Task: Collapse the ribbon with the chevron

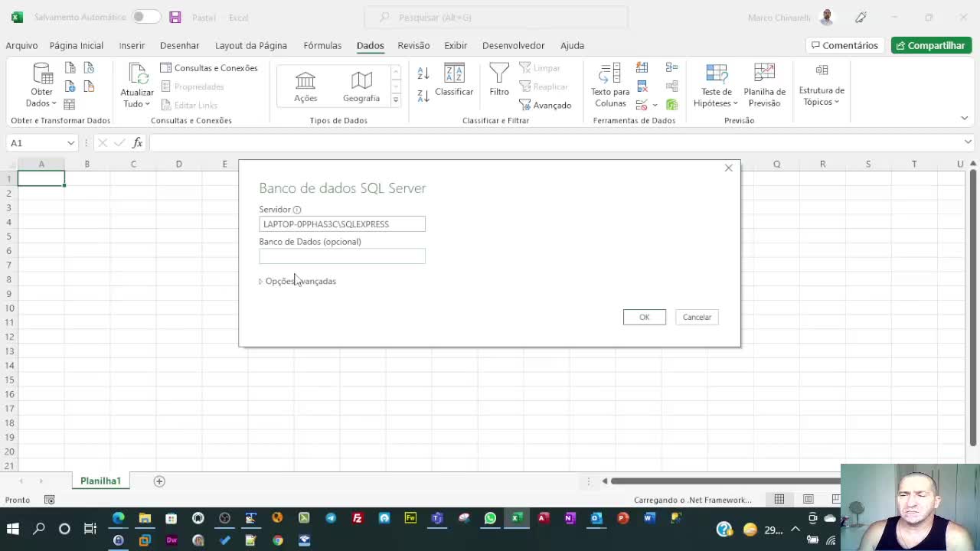Action: pyautogui.click(x=964, y=118)
